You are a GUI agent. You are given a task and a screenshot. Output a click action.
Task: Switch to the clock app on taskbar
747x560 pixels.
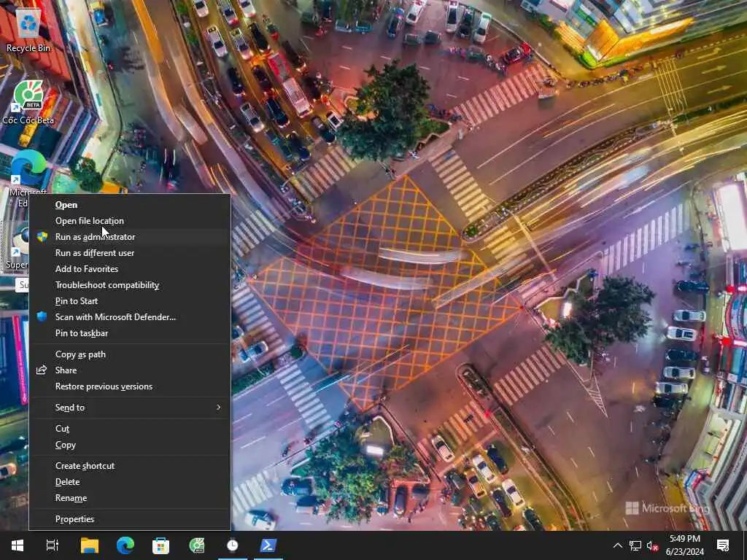pos(233,545)
